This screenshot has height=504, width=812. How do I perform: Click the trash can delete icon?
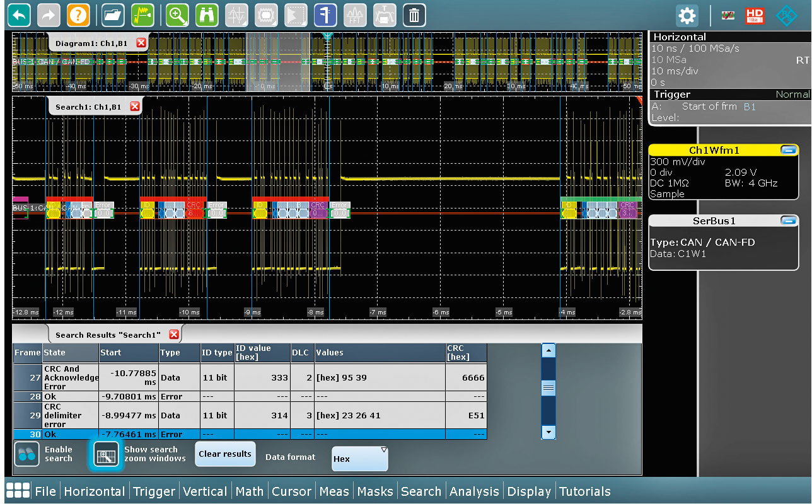(x=414, y=14)
